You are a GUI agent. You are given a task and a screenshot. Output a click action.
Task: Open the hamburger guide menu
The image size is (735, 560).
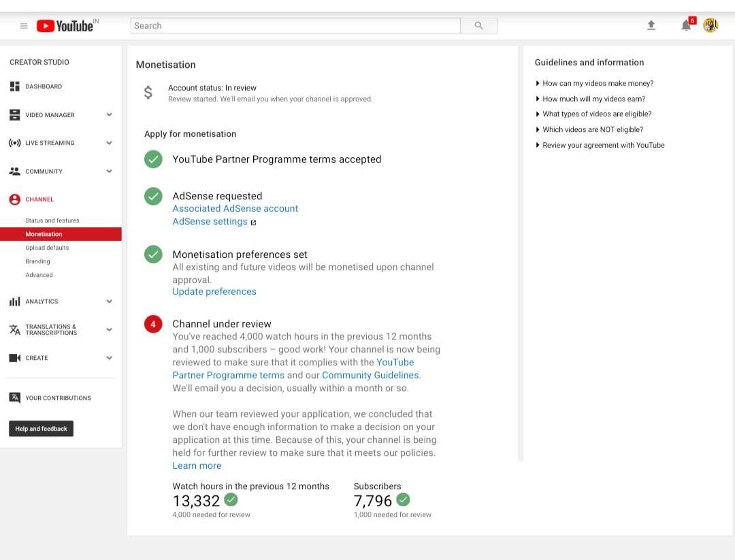click(24, 26)
